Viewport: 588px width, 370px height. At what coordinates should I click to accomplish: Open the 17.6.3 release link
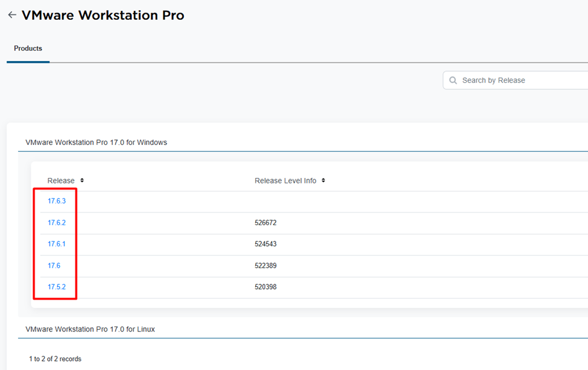[57, 201]
